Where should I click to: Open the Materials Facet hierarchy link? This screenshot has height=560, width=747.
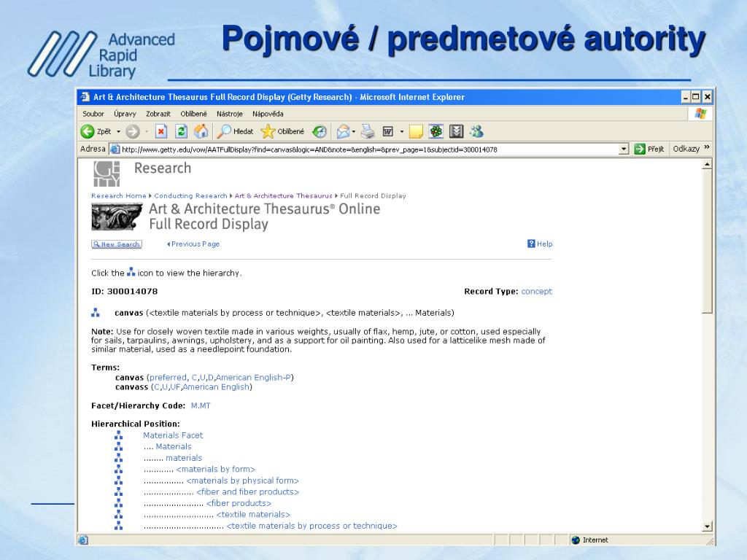point(173,435)
